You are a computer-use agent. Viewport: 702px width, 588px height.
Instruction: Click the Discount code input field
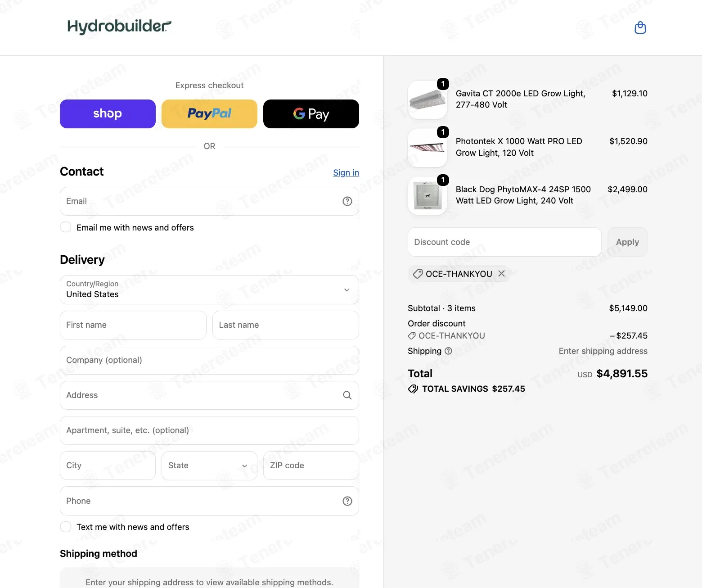pyautogui.click(x=504, y=242)
